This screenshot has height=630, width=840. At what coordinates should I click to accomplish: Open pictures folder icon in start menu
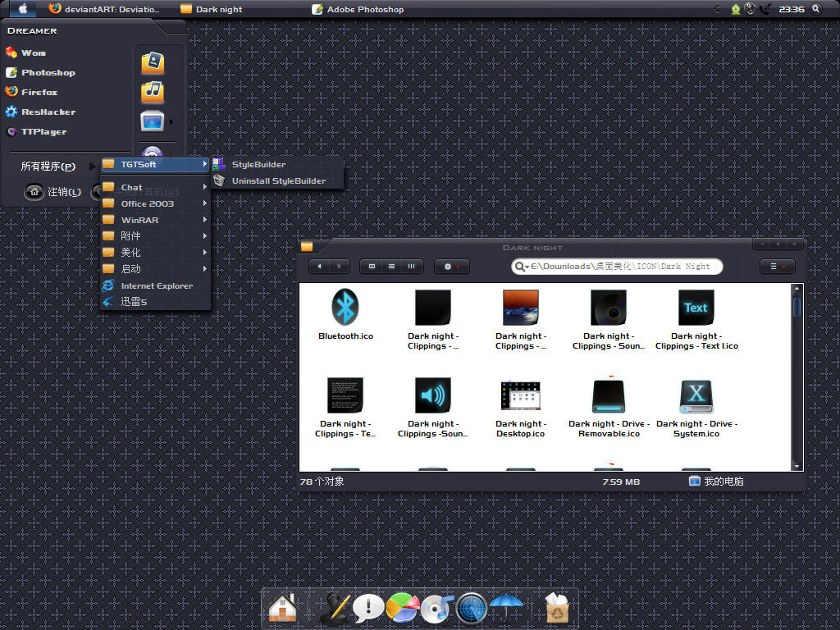152,62
